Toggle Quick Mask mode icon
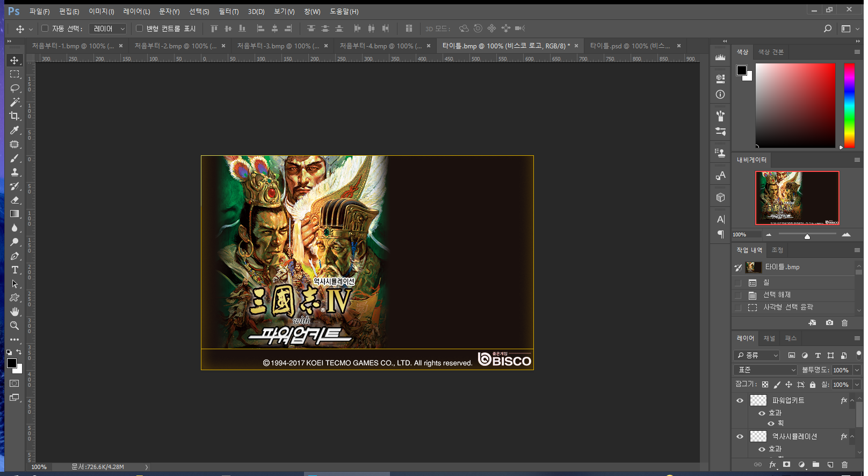868x476 pixels. (x=15, y=384)
